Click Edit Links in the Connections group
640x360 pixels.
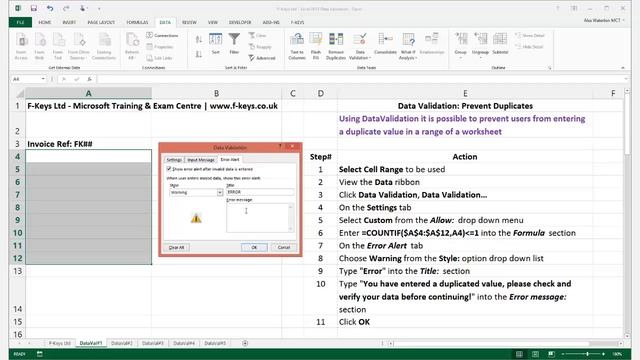tap(159, 58)
